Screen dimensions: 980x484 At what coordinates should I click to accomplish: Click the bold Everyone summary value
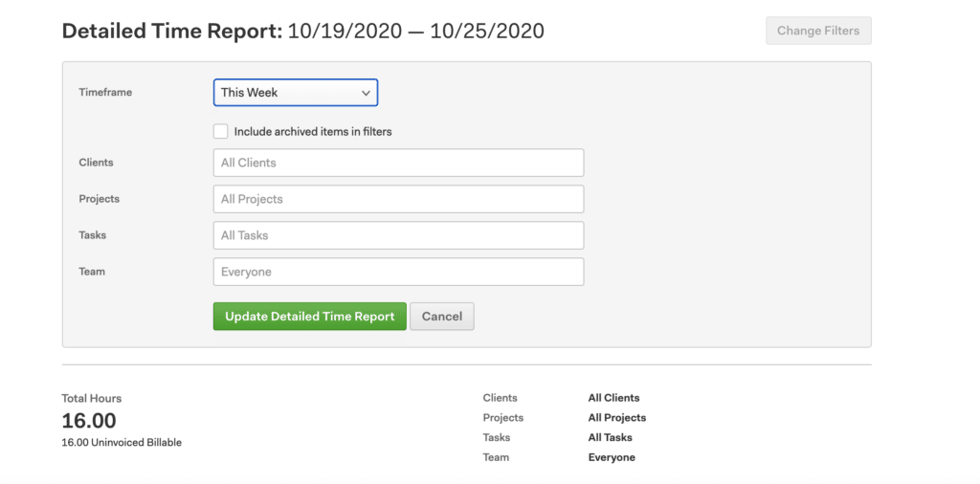tap(612, 458)
